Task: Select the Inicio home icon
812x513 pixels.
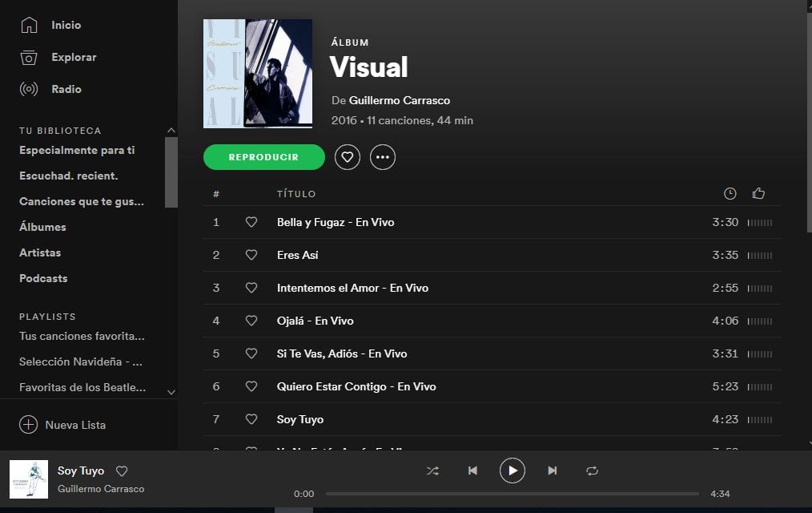Action: 27,25
